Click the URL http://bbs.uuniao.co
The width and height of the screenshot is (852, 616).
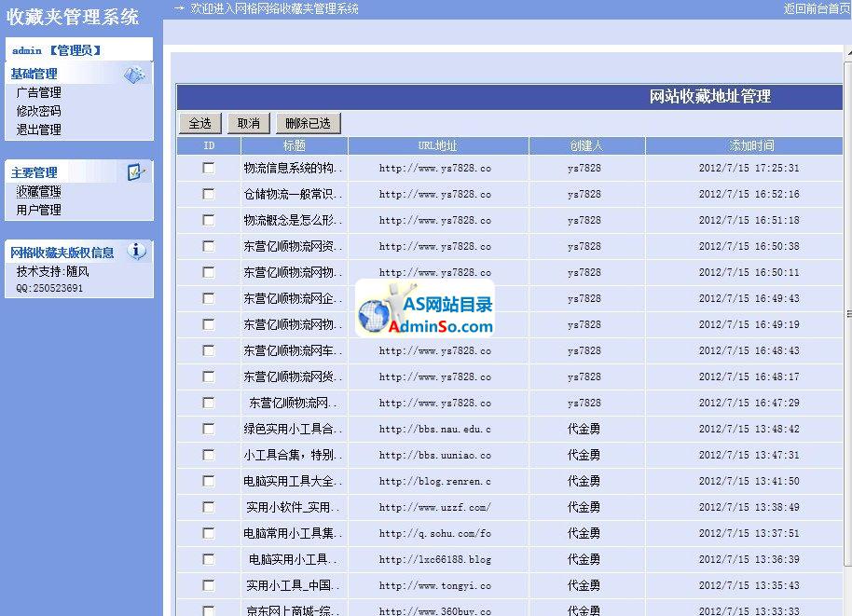point(435,455)
